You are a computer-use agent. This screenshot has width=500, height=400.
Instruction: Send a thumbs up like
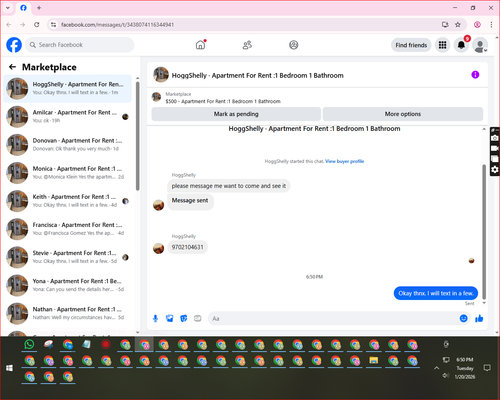[x=479, y=319]
